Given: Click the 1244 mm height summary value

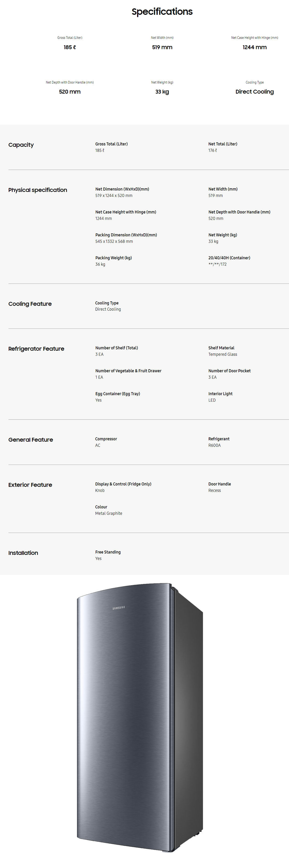Looking at the screenshot, I should (254, 47).
